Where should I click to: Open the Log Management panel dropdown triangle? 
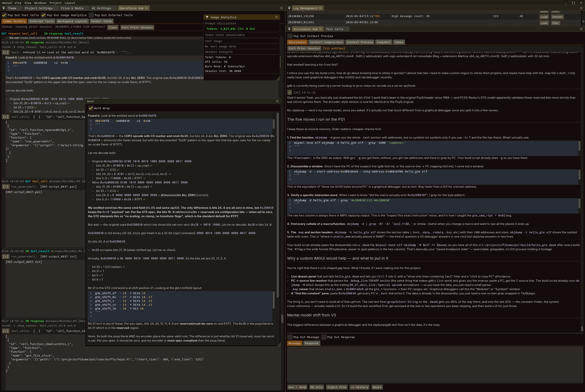[289, 8]
